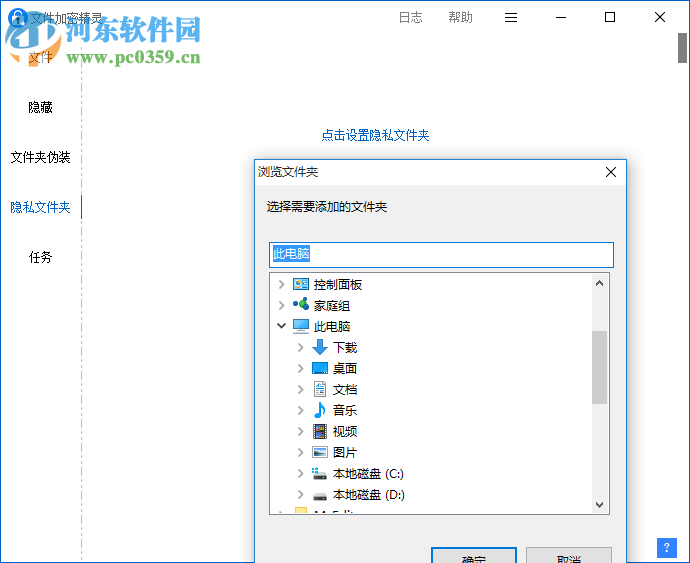This screenshot has width=690, height=563.
Task: Select 家庭组 text in folder tree
Action: pyautogui.click(x=332, y=305)
